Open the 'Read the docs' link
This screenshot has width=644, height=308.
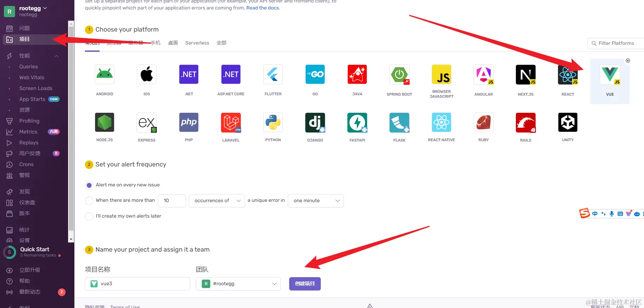click(263, 8)
